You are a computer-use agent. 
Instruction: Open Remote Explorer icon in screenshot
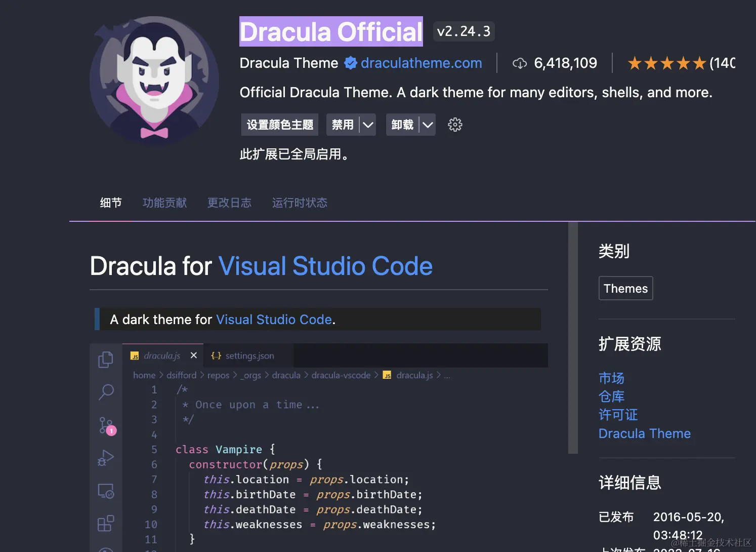[x=106, y=491]
